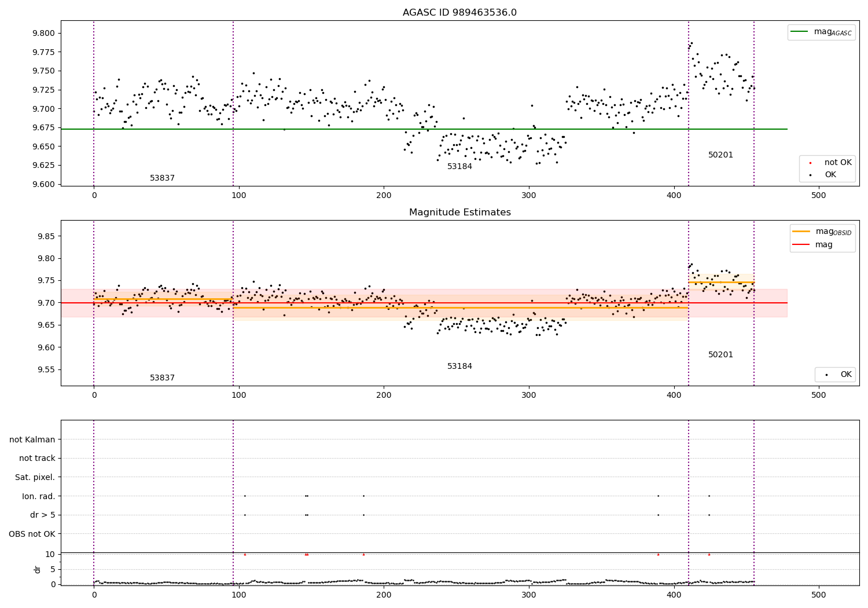Click the 50201 label in top plot
Screen dimensions: 868x608
coord(720,155)
